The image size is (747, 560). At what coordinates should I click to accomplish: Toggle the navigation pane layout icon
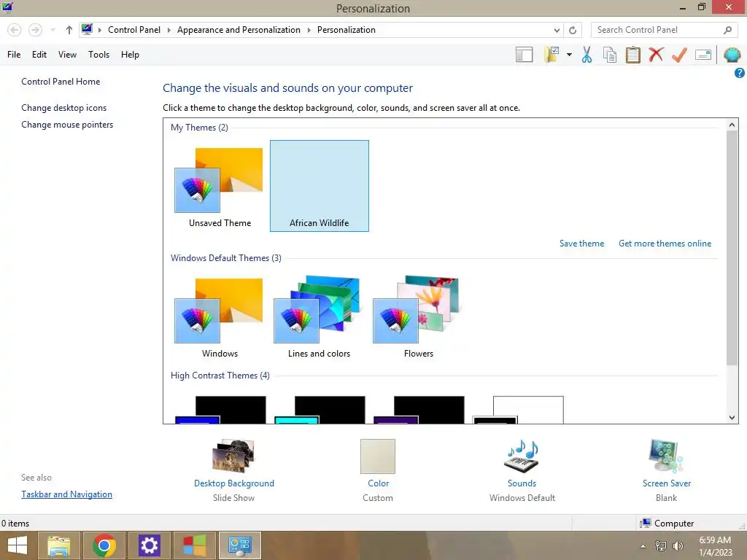click(524, 55)
